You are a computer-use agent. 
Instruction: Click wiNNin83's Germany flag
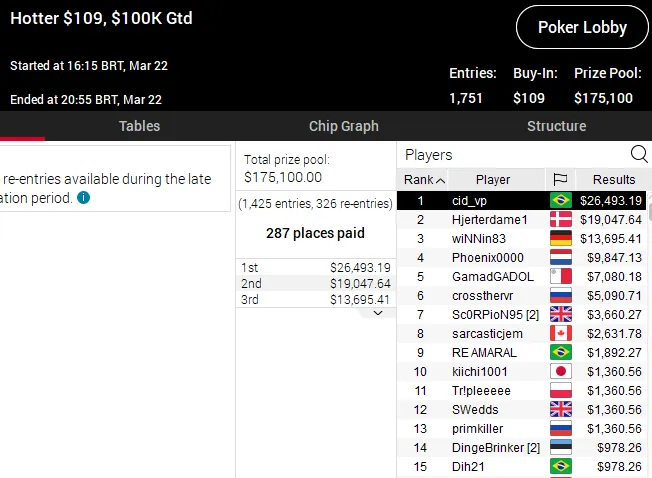click(560, 238)
